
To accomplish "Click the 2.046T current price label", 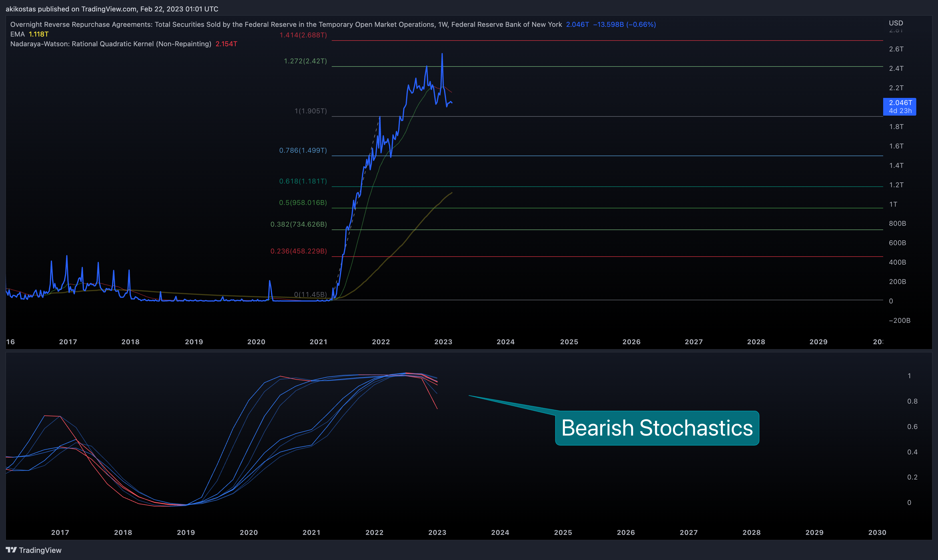I will pos(899,106).
